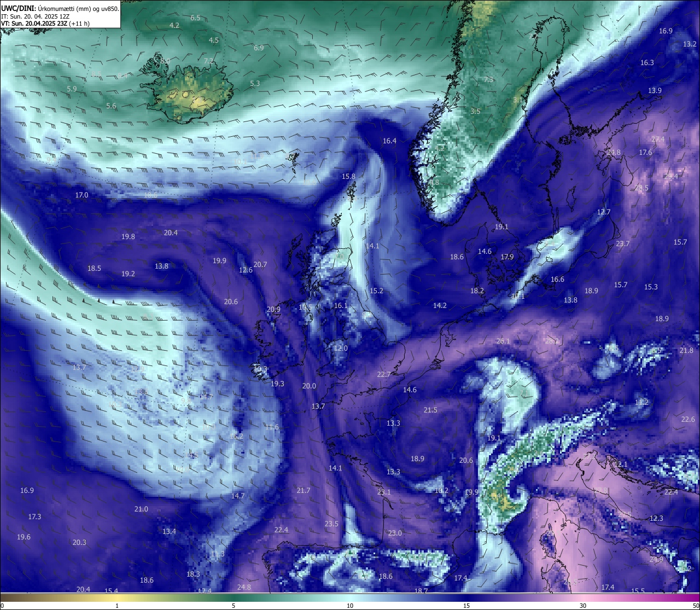Viewport: 700px width, 610px height.
Task: Click the 6.5 value near top edge
Action: pos(195,18)
